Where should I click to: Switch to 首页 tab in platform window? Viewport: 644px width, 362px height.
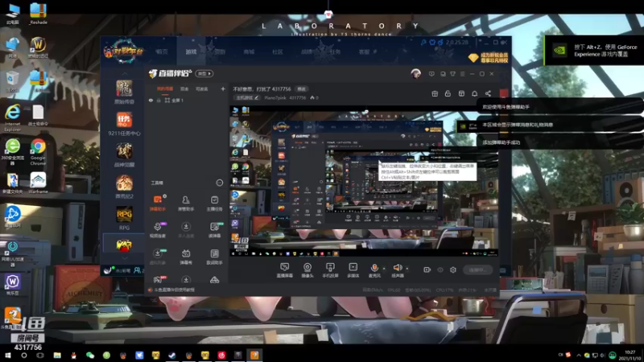click(x=162, y=51)
